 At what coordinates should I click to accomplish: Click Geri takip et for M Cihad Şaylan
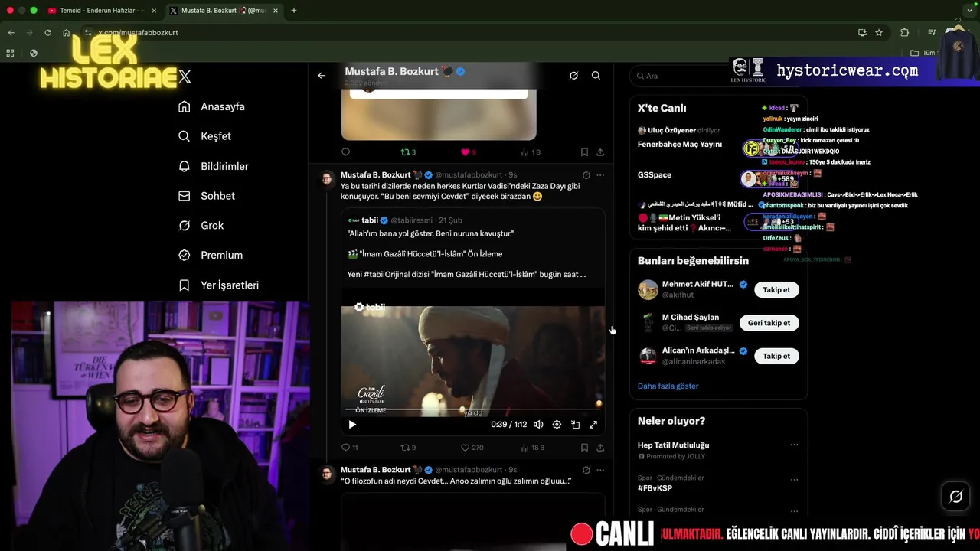point(769,323)
